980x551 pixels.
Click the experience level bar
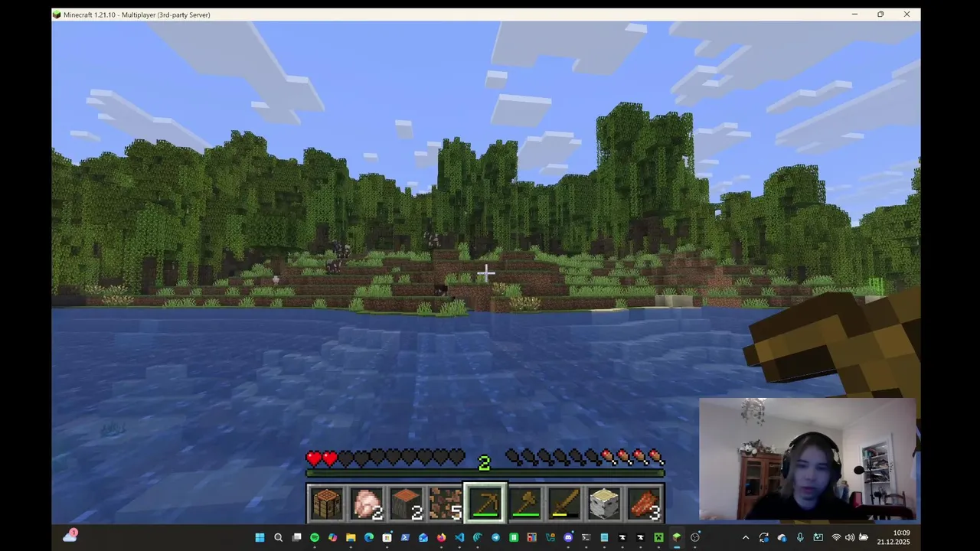[x=485, y=473]
